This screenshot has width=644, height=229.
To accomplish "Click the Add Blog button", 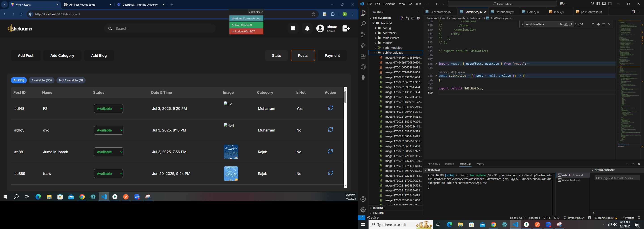I will pos(99,55).
